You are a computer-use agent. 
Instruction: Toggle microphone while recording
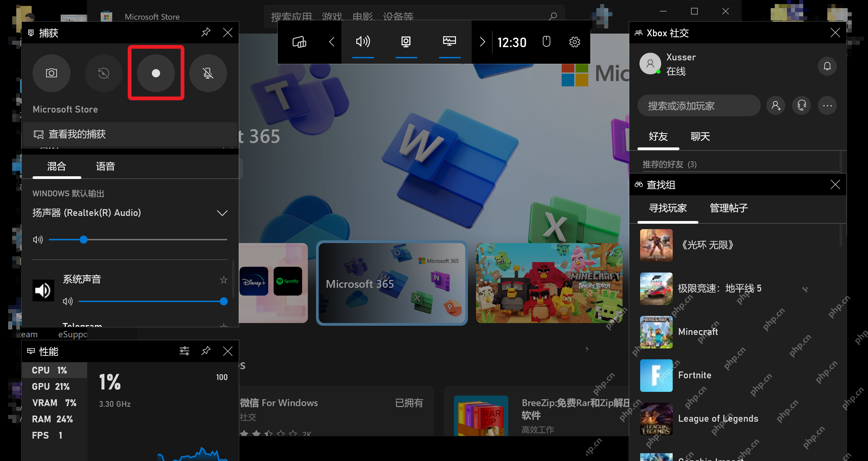pyautogui.click(x=208, y=73)
